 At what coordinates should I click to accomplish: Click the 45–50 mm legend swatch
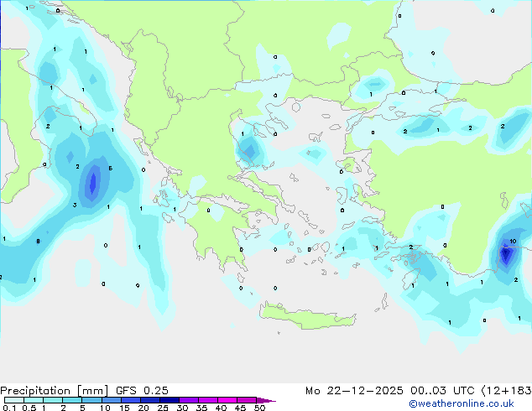tap(247, 400)
